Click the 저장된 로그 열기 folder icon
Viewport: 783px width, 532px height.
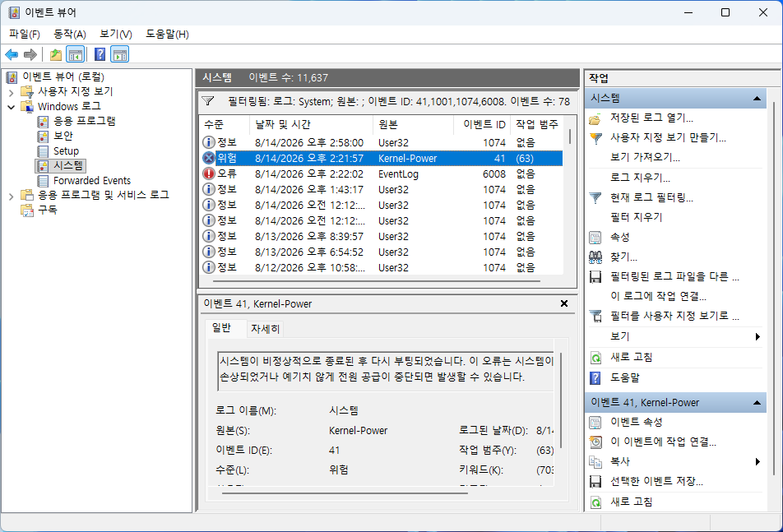595,118
